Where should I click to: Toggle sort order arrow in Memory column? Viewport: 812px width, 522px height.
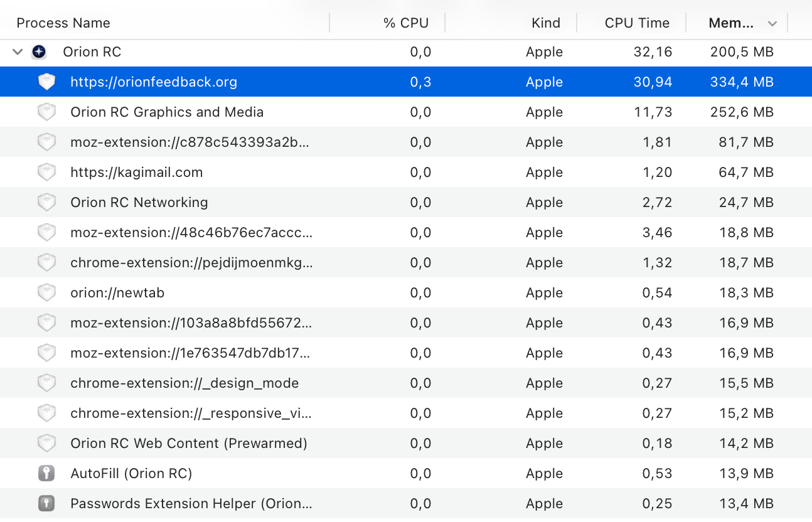coord(772,24)
